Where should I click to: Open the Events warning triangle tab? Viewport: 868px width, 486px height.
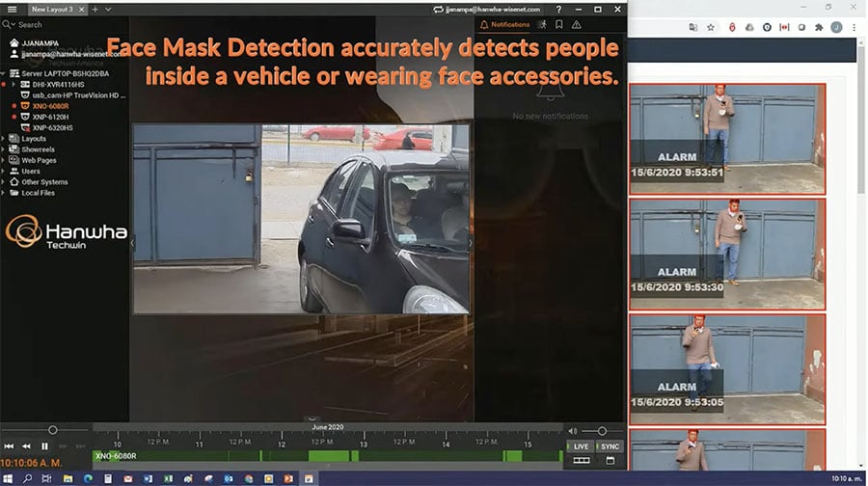(576, 24)
